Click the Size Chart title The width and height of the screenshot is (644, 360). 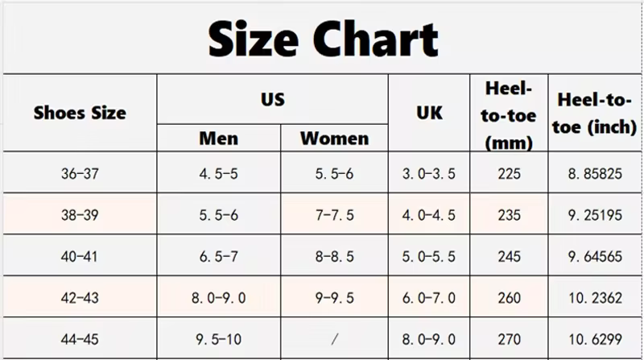323,38
